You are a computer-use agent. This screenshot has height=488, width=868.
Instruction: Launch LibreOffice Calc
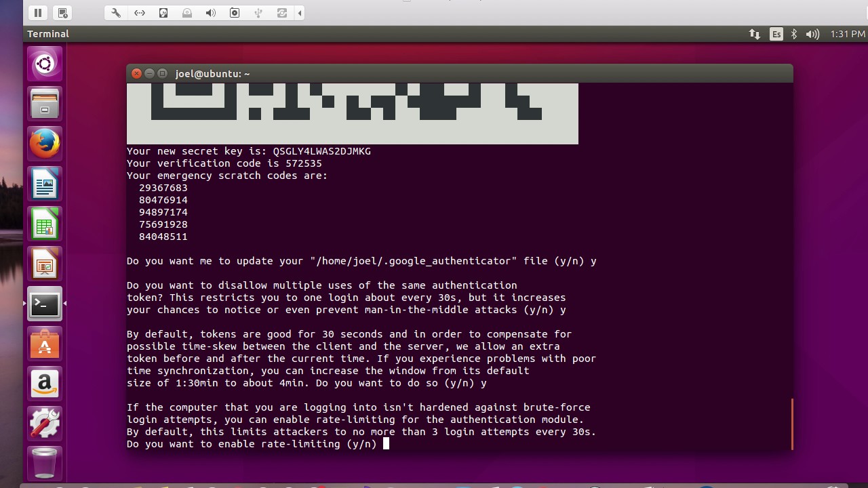45,224
